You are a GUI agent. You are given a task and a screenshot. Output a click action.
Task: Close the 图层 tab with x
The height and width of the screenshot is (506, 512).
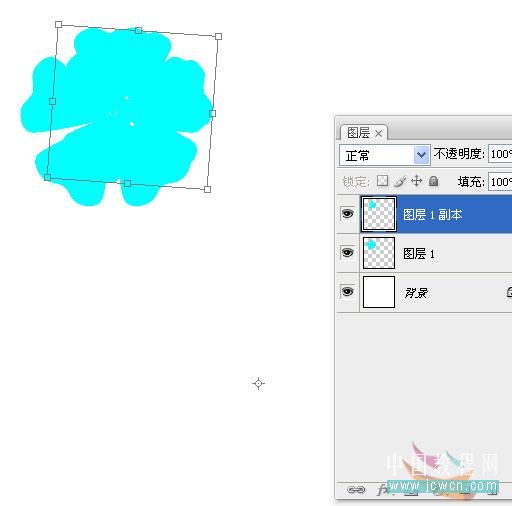click(378, 134)
